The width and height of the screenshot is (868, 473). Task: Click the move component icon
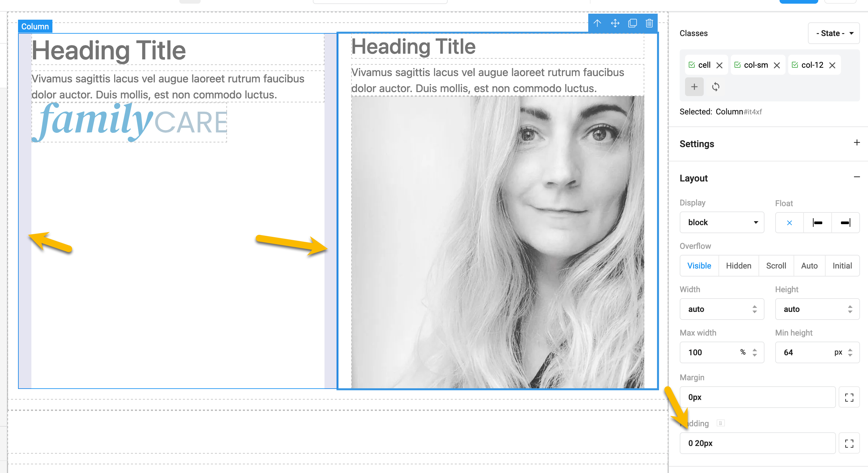coord(615,23)
